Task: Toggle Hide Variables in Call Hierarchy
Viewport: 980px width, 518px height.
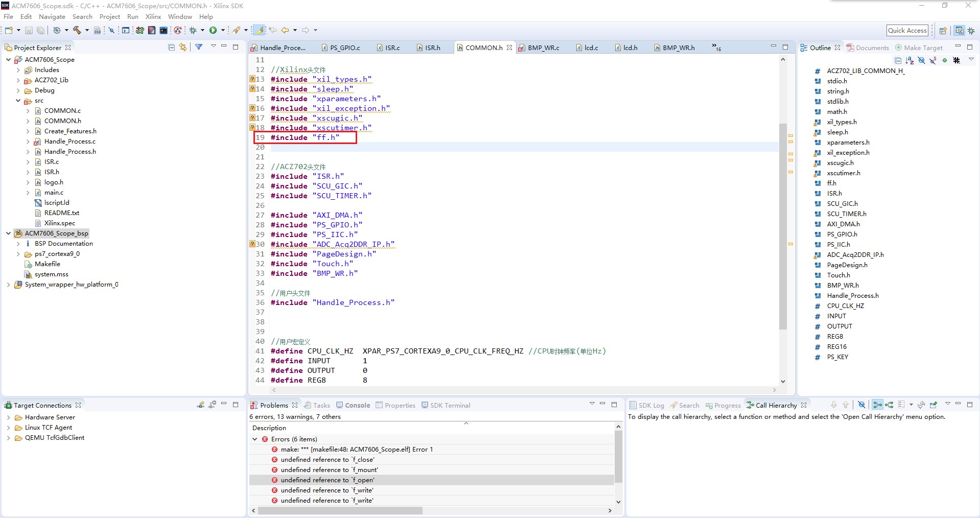Action: (x=861, y=405)
